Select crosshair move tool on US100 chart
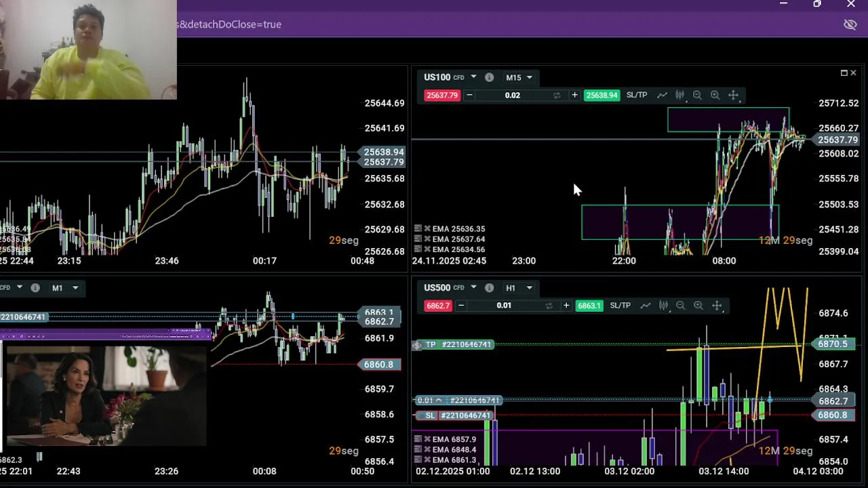 pyautogui.click(x=733, y=96)
